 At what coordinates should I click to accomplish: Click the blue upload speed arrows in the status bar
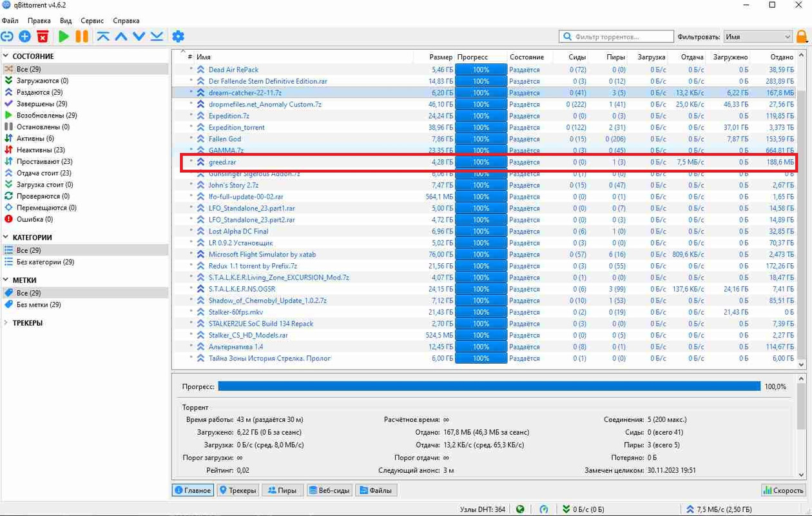click(x=690, y=509)
